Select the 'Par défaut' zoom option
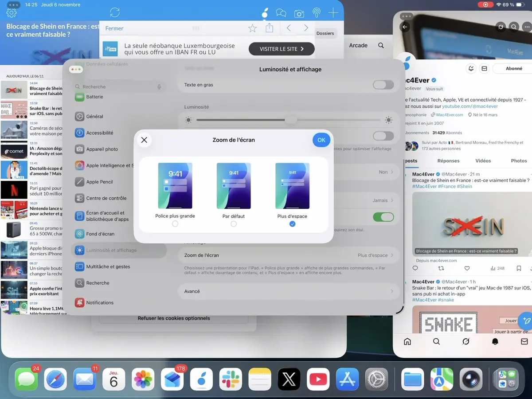 click(x=234, y=224)
